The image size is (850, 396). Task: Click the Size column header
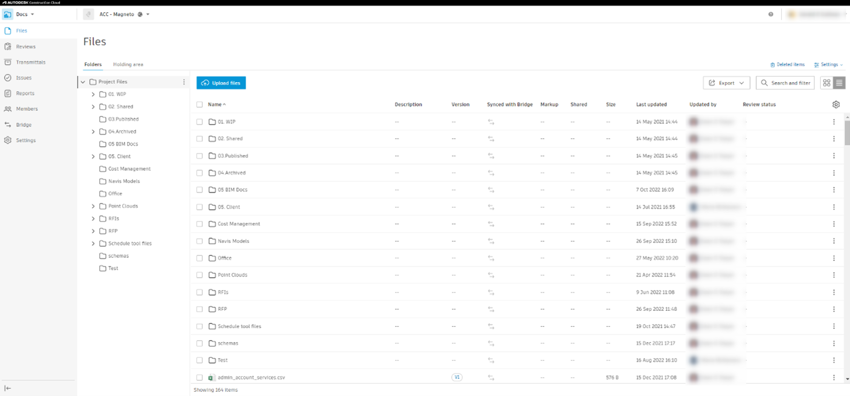point(610,105)
